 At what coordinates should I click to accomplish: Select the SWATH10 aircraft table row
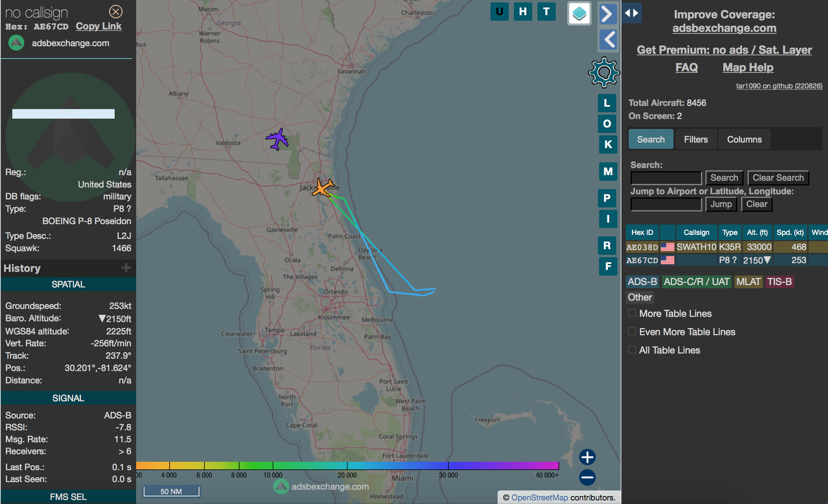pyautogui.click(x=726, y=247)
